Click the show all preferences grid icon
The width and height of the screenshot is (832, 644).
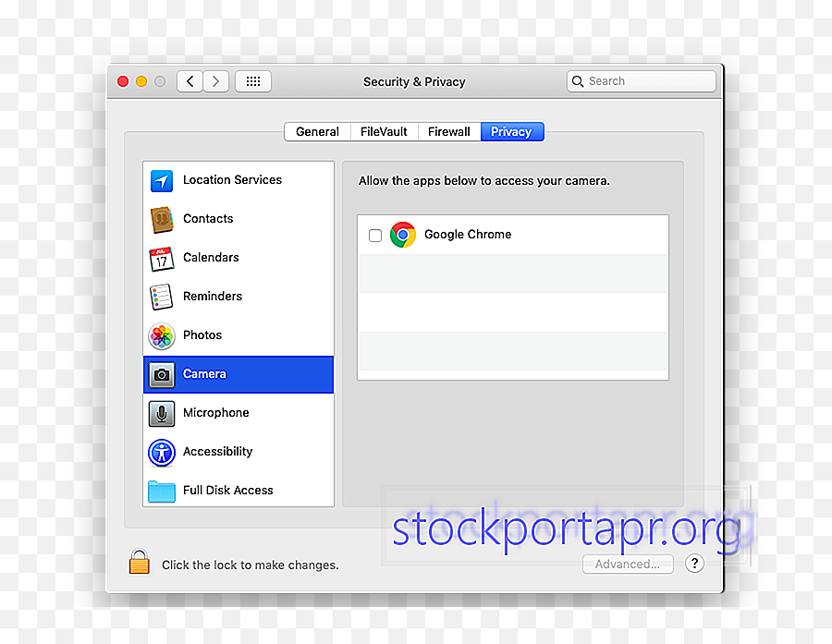tap(252, 81)
